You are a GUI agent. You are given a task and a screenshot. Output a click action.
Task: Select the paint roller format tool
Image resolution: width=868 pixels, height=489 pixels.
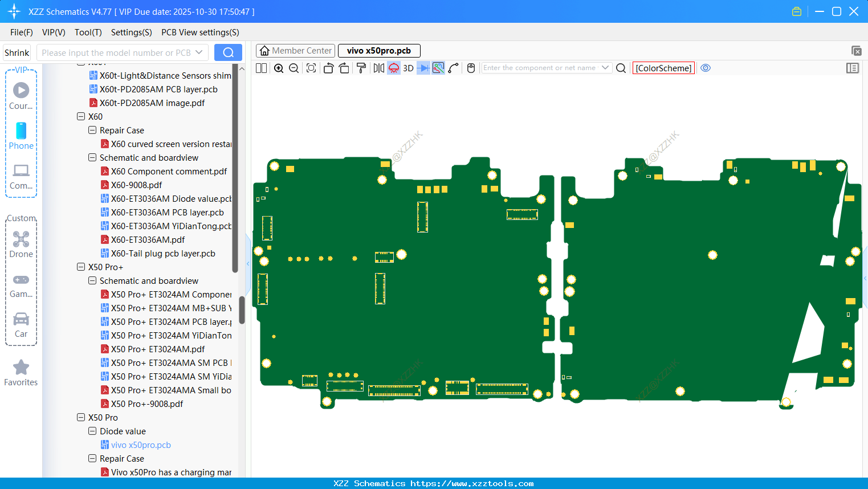click(x=361, y=68)
